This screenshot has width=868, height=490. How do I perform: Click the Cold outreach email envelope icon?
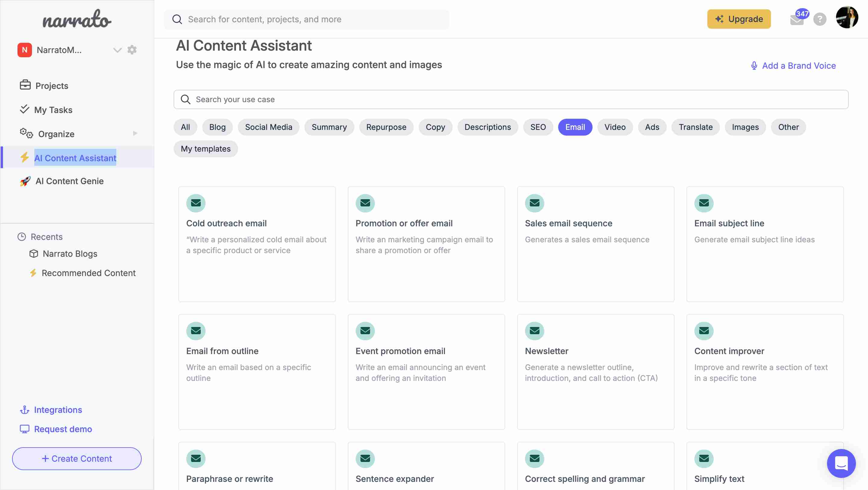click(x=196, y=203)
